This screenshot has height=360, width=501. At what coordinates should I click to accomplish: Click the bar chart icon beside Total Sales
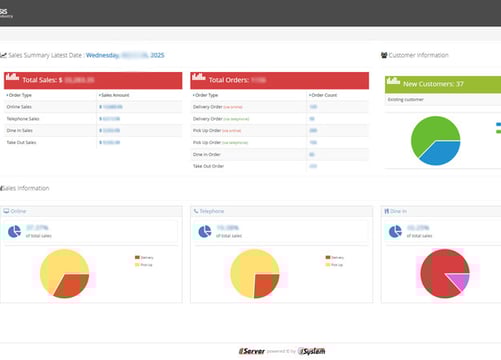(12, 76)
